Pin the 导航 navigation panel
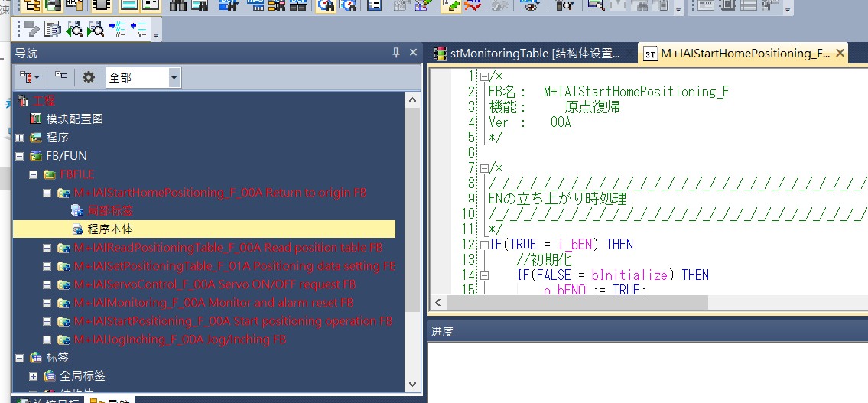 [x=395, y=53]
